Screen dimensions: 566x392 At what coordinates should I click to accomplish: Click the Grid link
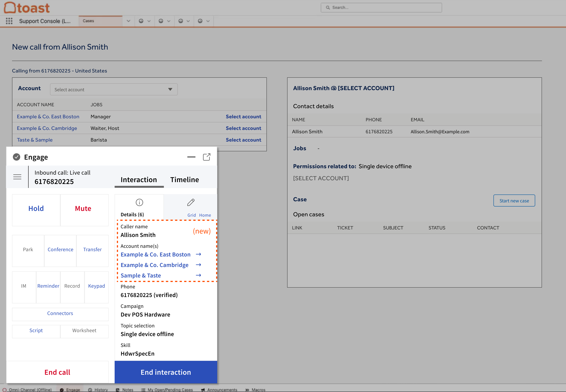(x=191, y=215)
